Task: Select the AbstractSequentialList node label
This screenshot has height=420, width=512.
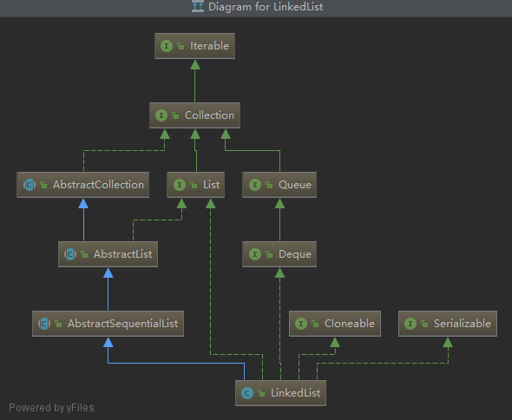Action: 122,324
